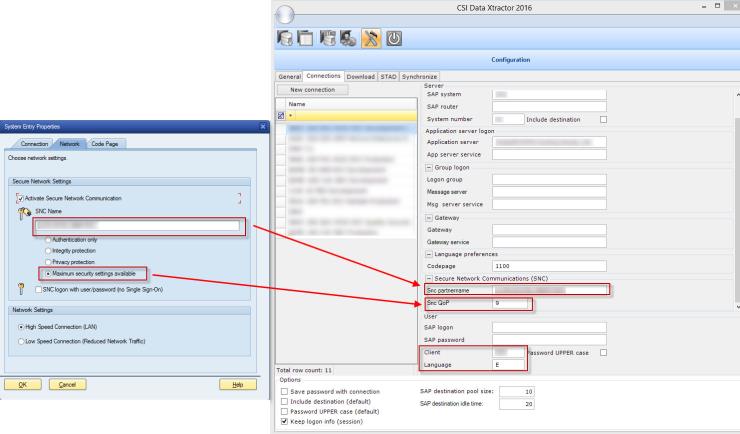740x434 pixels.
Task: Click the SAP router input field
Action: (x=549, y=107)
